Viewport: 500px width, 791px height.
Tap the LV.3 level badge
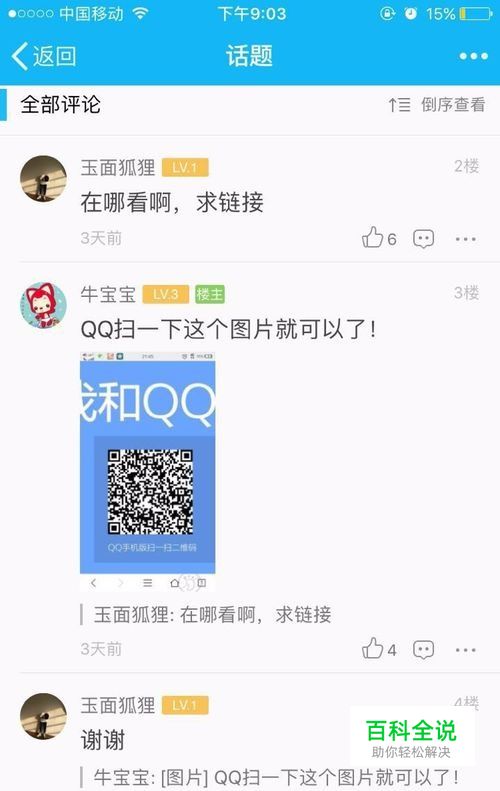click(165, 294)
